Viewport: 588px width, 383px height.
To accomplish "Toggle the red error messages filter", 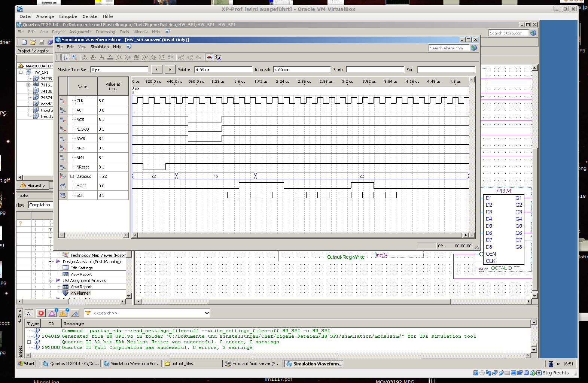I will tap(41, 313).
